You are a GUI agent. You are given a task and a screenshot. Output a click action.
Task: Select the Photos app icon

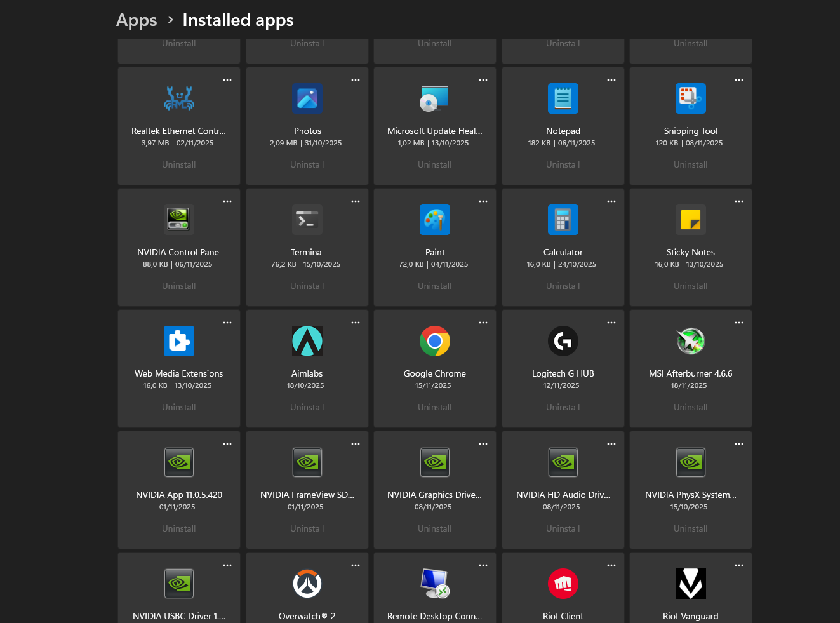click(307, 98)
